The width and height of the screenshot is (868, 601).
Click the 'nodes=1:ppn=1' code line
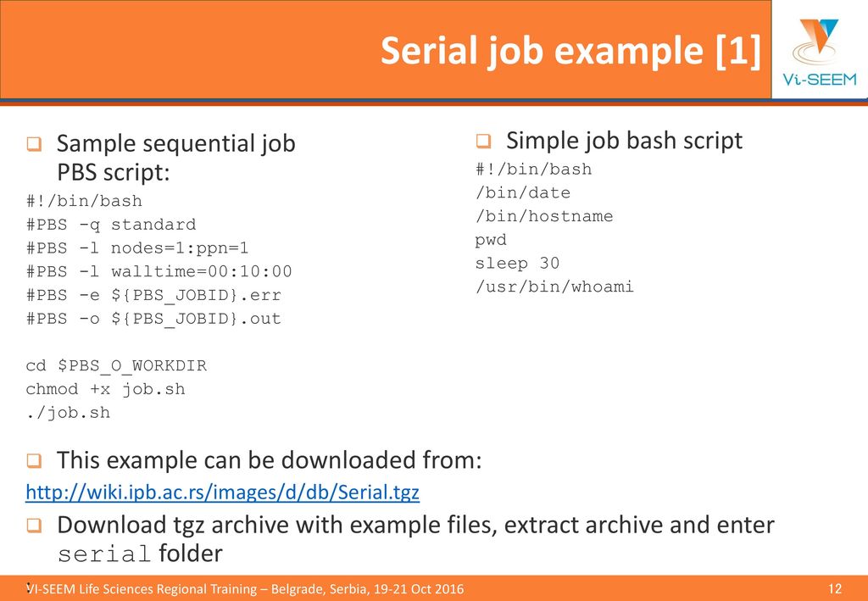[137, 248]
